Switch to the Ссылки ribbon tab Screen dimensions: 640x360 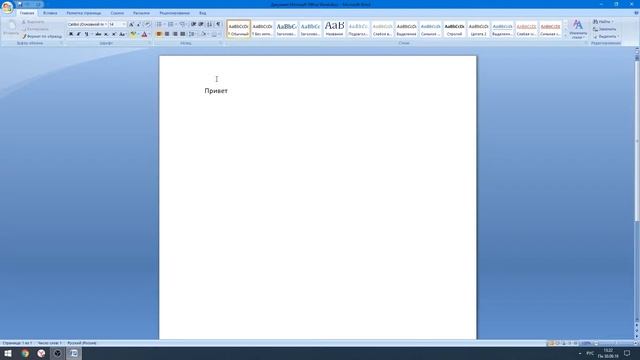click(117, 13)
